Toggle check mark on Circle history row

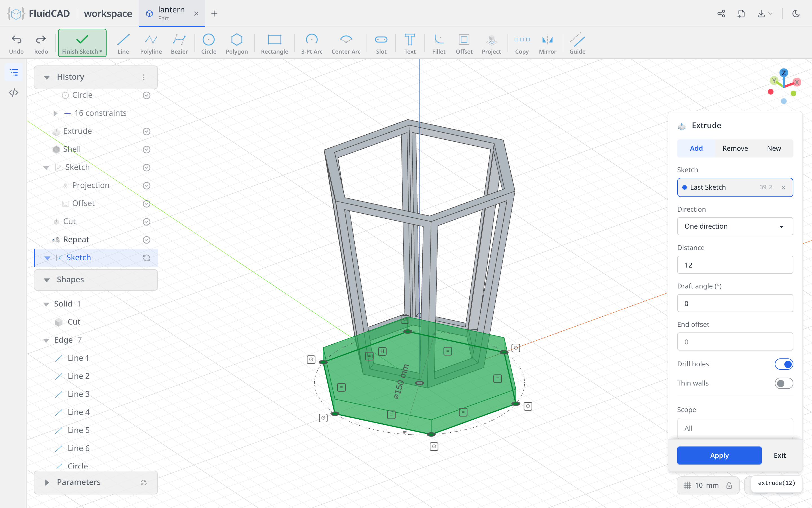point(146,95)
